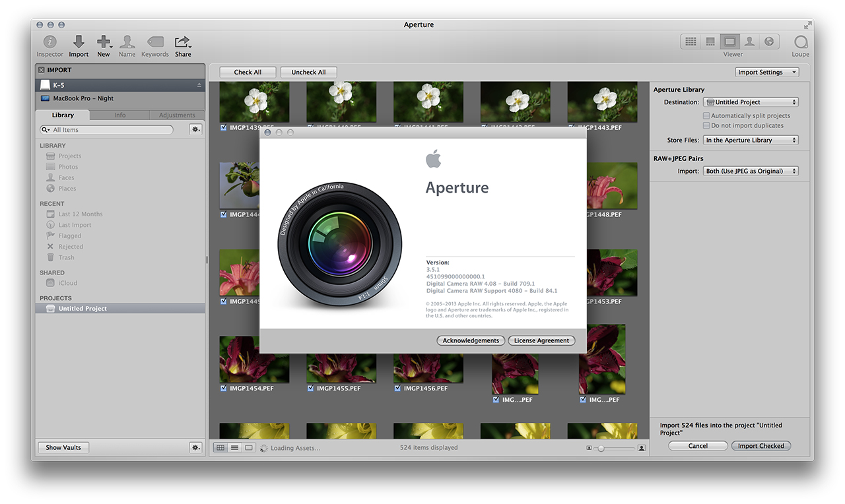
Task: Enable Automatically split projects
Action: 706,115
